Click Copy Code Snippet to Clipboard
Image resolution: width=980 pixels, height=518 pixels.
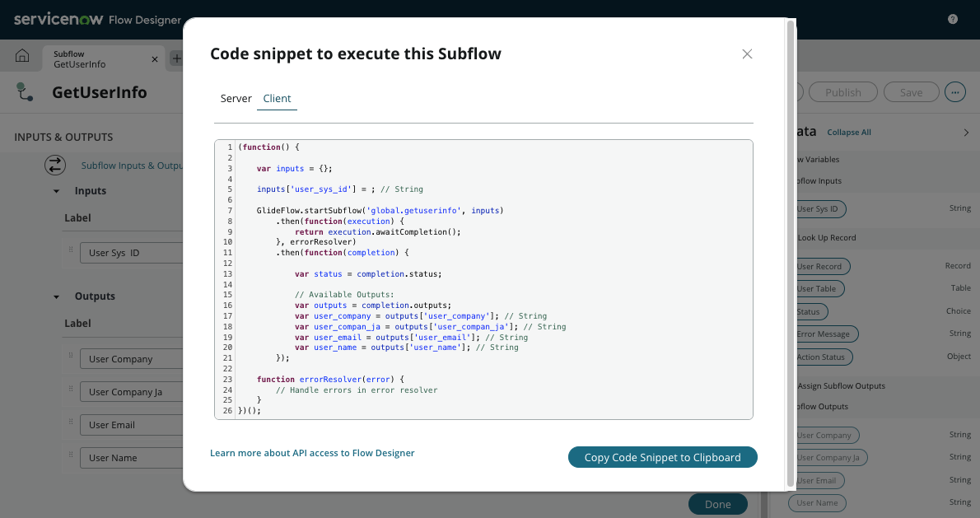662,457
